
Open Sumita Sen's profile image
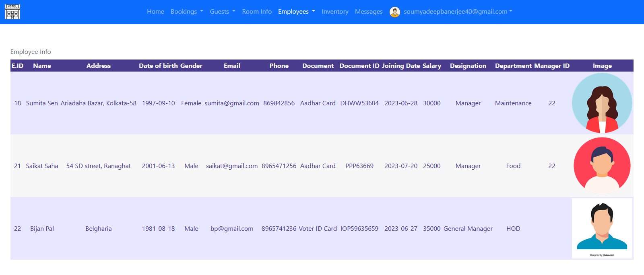click(602, 103)
